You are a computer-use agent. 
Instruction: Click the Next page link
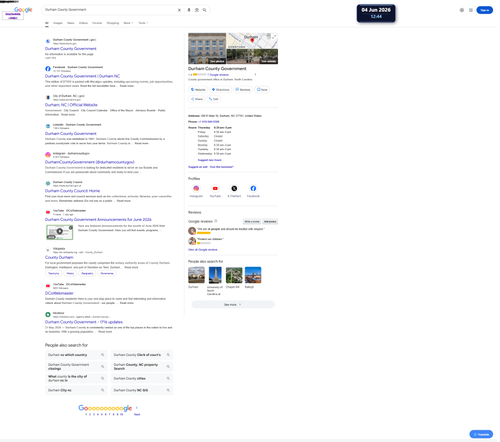click(x=137, y=414)
